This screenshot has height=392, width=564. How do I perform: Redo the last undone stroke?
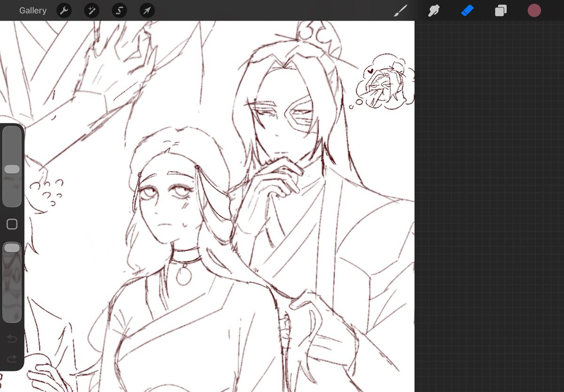click(x=12, y=359)
